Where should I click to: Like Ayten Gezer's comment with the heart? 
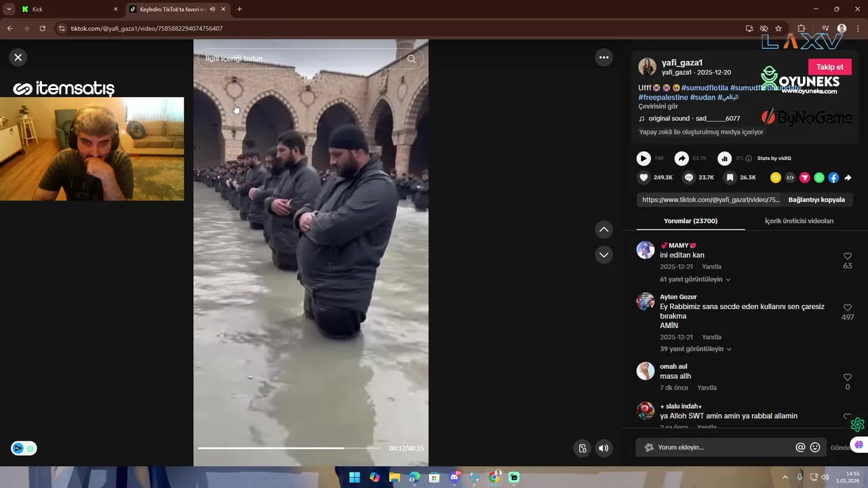point(848,308)
